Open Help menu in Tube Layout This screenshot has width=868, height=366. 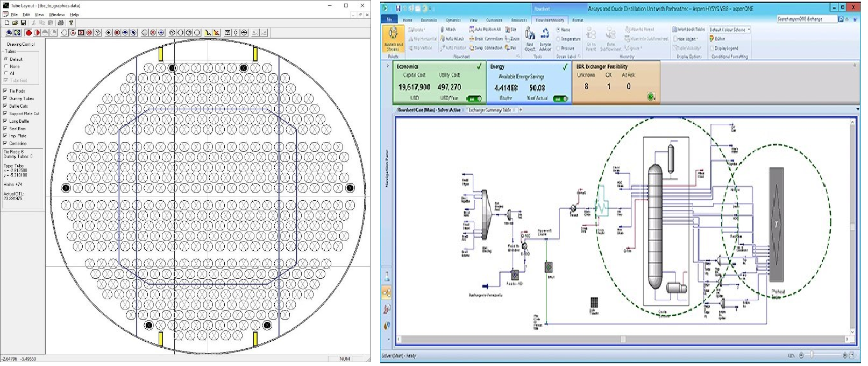[74, 15]
